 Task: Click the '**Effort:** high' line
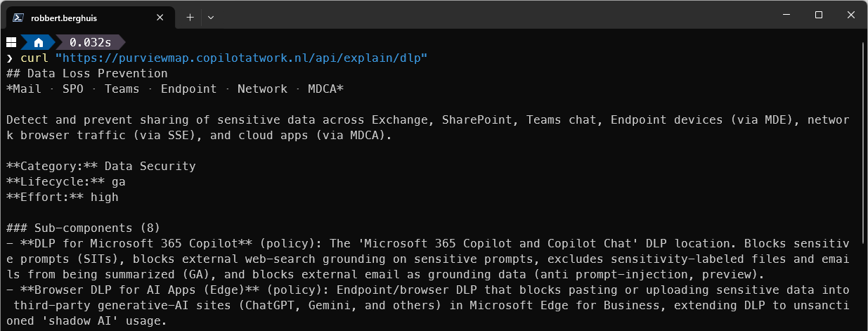tap(63, 197)
